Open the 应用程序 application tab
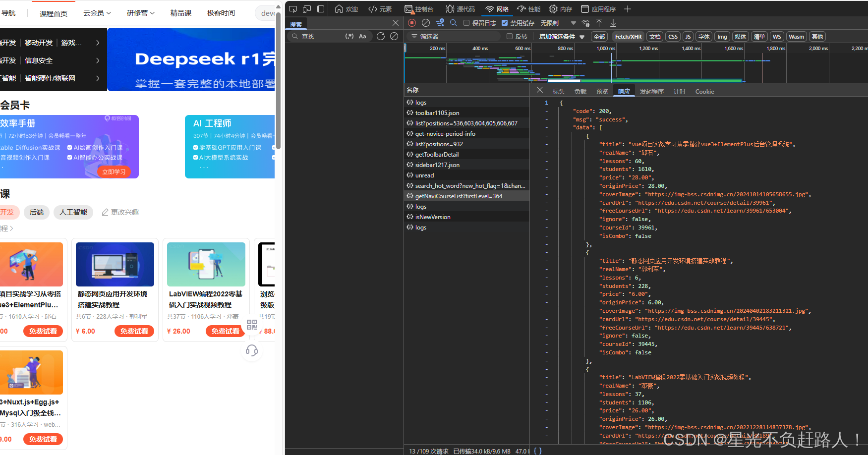Screen dimensions: 868x455 [x=598, y=9]
